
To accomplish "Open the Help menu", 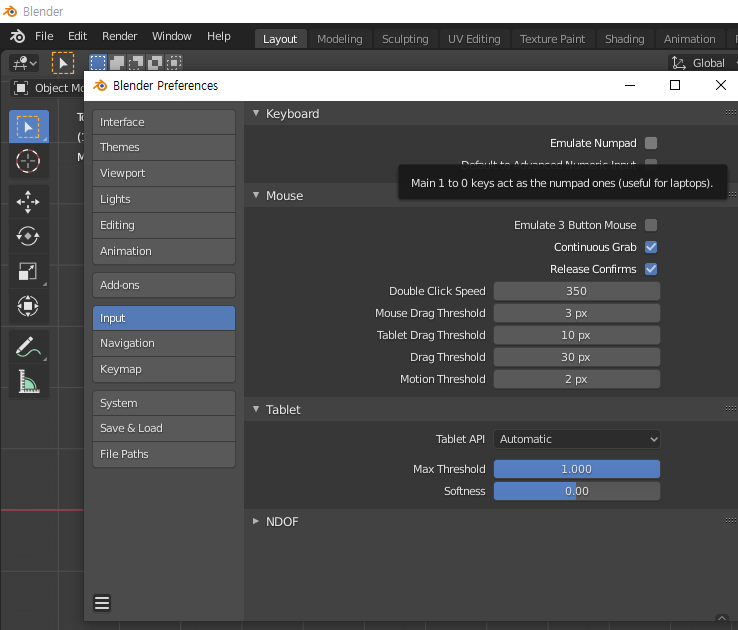I will pyautogui.click(x=219, y=36).
